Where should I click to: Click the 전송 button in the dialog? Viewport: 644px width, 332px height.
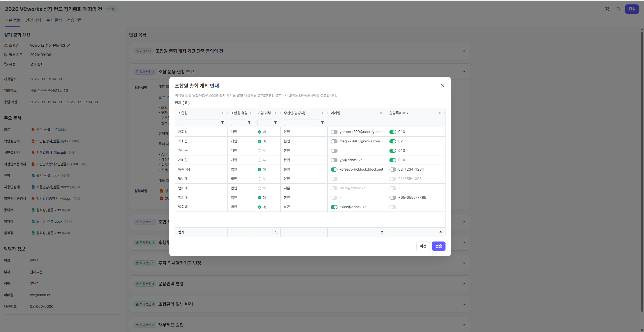click(438, 246)
